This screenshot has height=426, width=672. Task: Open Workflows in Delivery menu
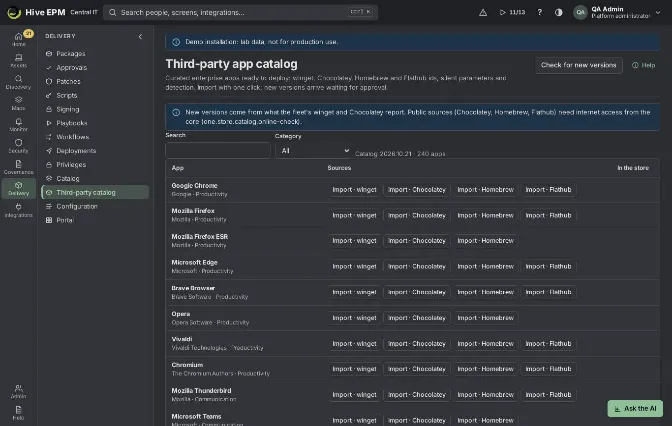[x=95, y=137]
